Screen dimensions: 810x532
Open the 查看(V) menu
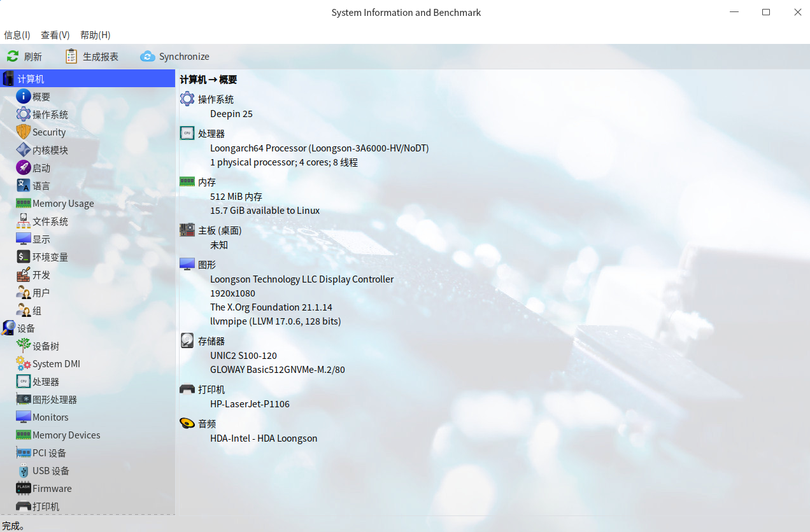pyautogui.click(x=55, y=35)
